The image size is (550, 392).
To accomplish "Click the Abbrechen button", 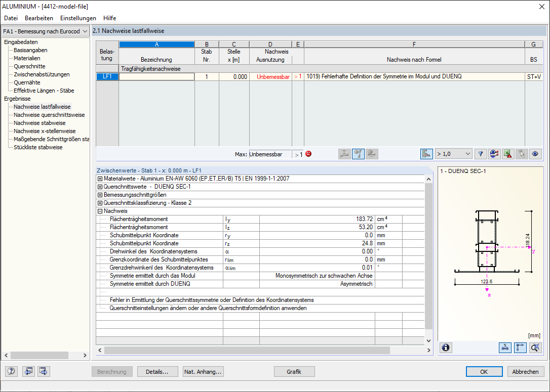I will (x=525, y=372).
